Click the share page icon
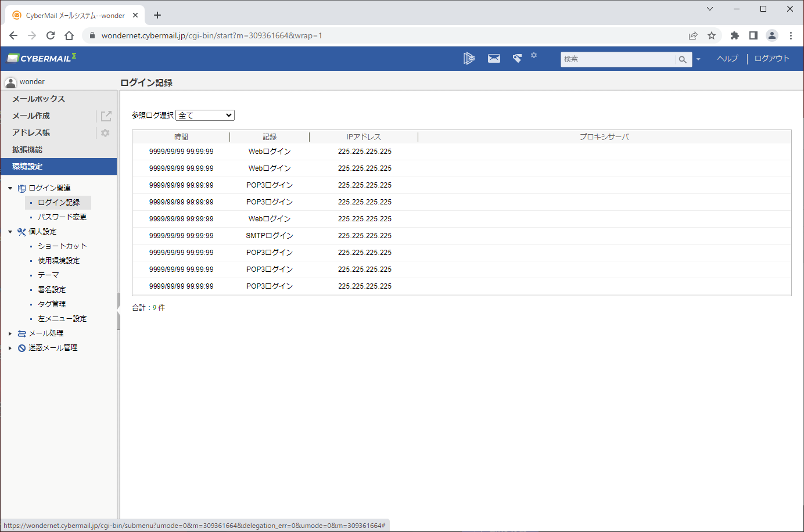Viewport: 804px width, 532px height. click(x=693, y=35)
